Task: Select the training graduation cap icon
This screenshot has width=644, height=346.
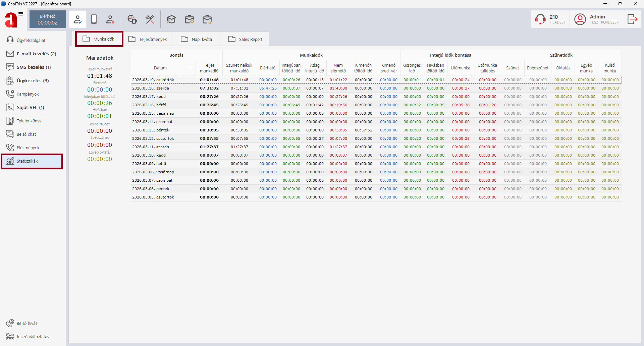Action: coord(171,19)
